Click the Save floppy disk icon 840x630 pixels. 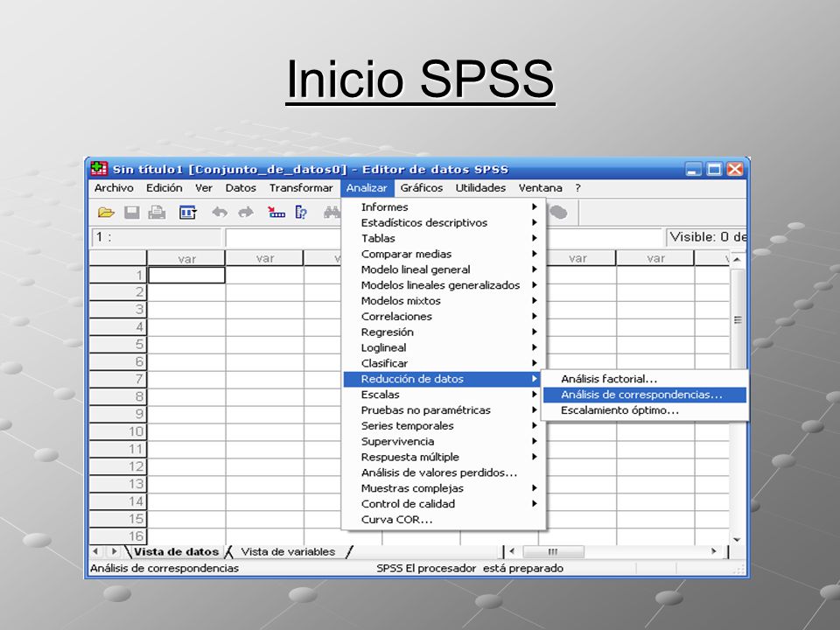point(131,213)
